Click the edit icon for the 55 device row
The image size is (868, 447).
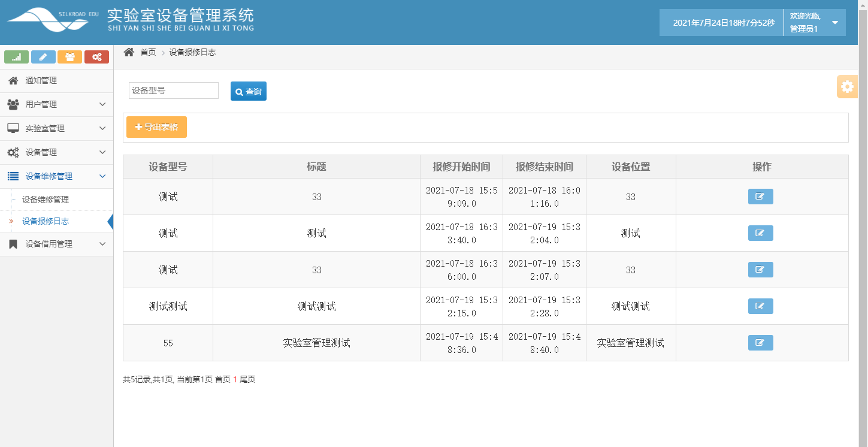pos(760,343)
